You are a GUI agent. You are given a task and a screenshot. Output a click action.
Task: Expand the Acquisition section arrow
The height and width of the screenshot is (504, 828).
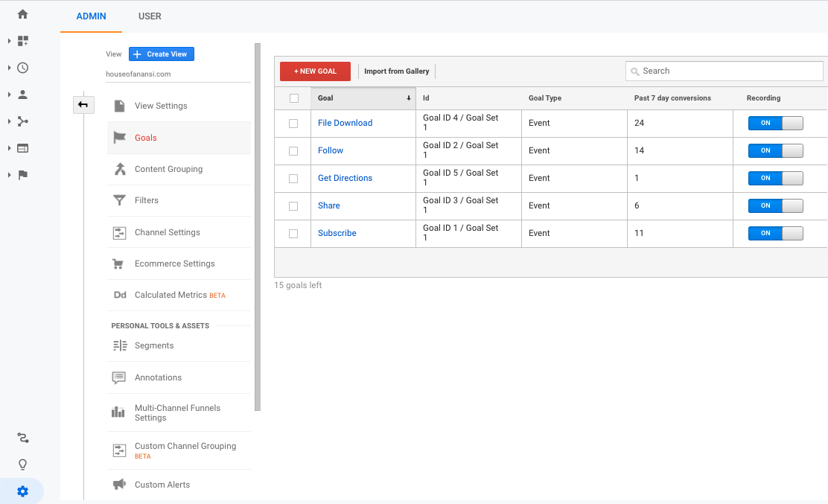coord(10,121)
